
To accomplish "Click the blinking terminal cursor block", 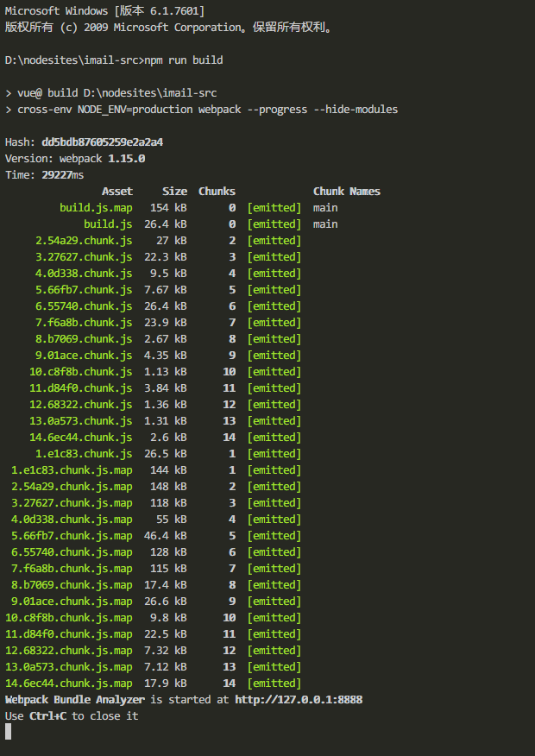I will [x=8, y=732].
